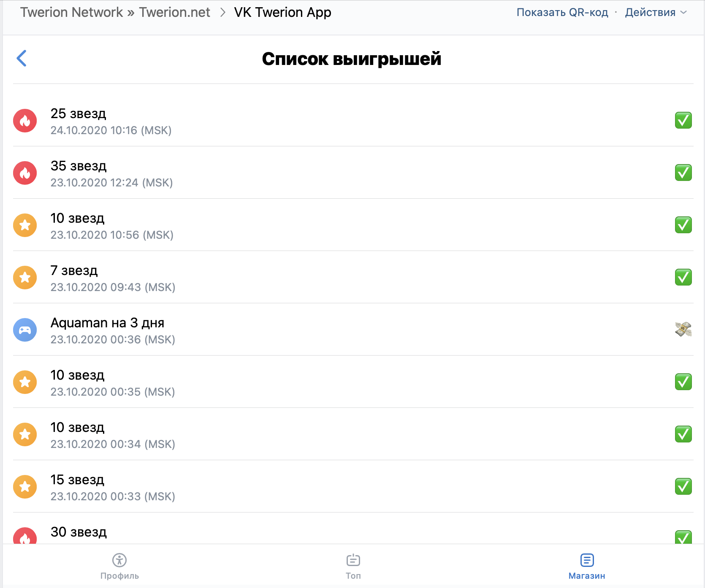The height and width of the screenshot is (588, 705).
Task: Click the star icon beside 10:56 prize
Action: click(25, 225)
